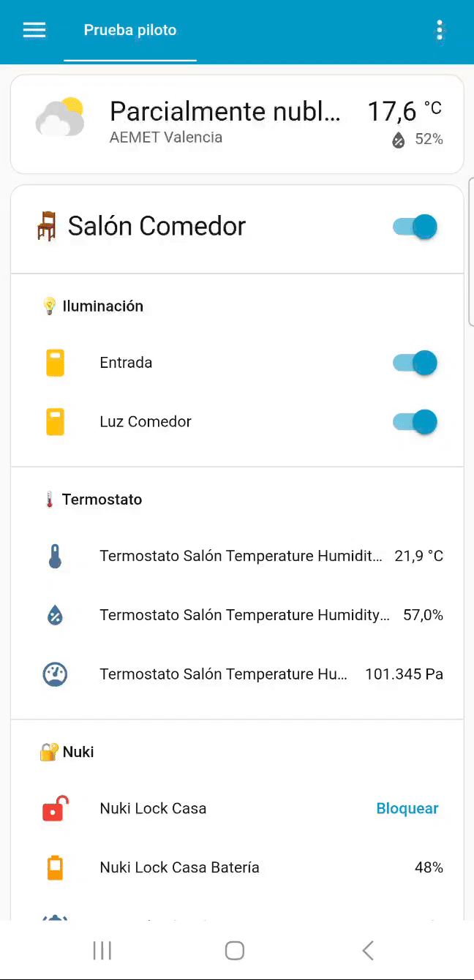This screenshot has width=474, height=980.
Task: Open the AEMET Valencia weather card
Action: (225, 123)
